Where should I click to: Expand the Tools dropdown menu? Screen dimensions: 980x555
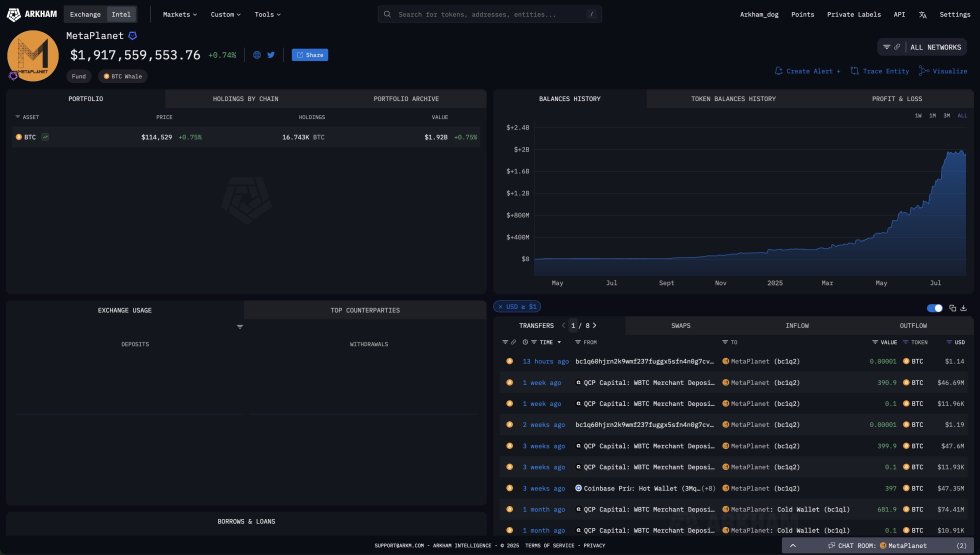click(267, 15)
